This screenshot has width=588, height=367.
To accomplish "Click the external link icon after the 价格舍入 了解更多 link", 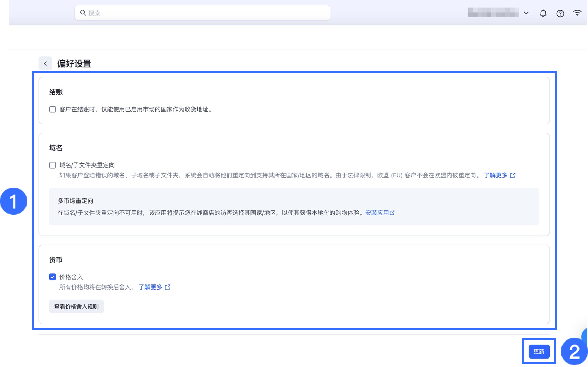I will coord(167,287).
